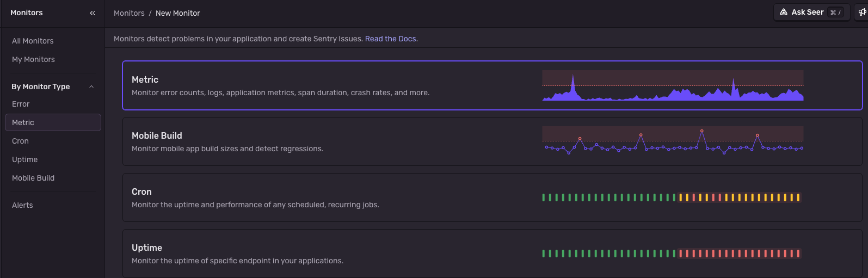
Task: Click the Metric area chart preview
Action: click(x=673, y=85)
